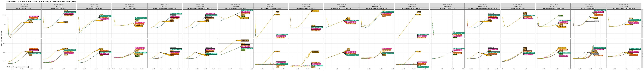Click the 'Test: fread disk overhead improved in #6925' header
Viewport: 644px width, 72px height.
click(x=341, y=8)
